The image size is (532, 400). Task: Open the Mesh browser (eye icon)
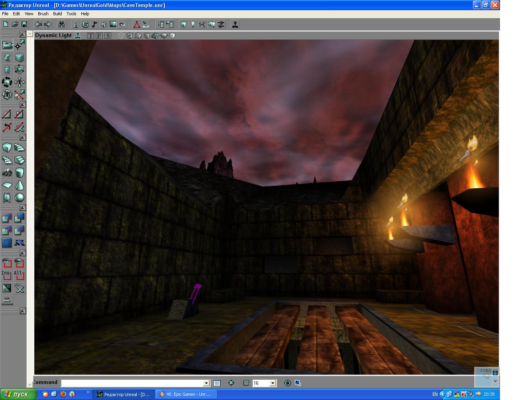(x=123, y=24)
